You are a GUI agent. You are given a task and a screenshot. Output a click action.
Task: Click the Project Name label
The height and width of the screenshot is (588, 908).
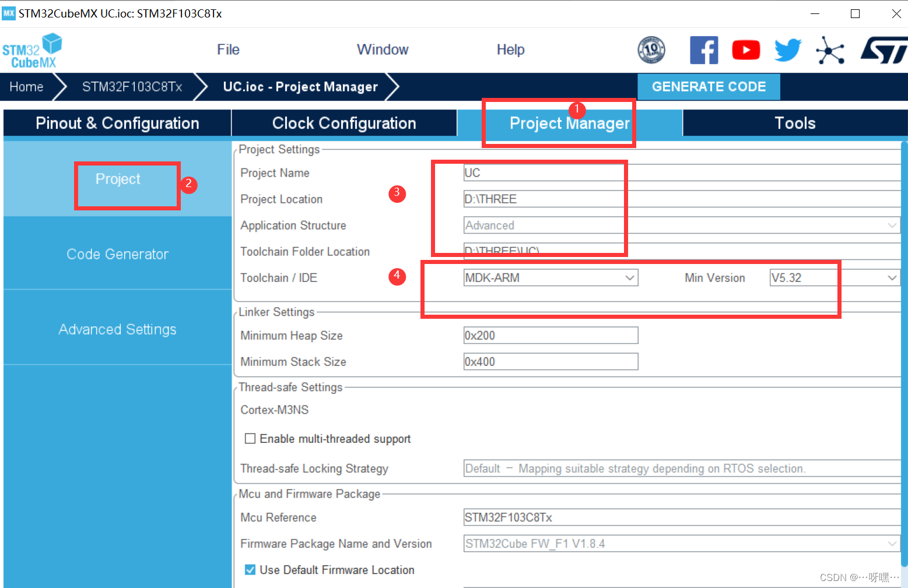[x=275, y=172]
